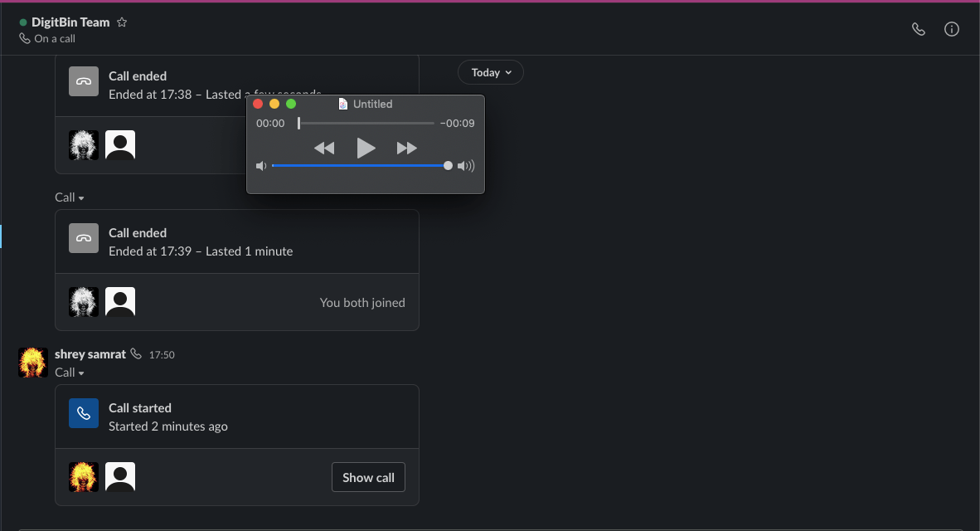Screen dimensions: 980x531
Task: Fast forward the Untitled audio recording
Action: [407, 149]
